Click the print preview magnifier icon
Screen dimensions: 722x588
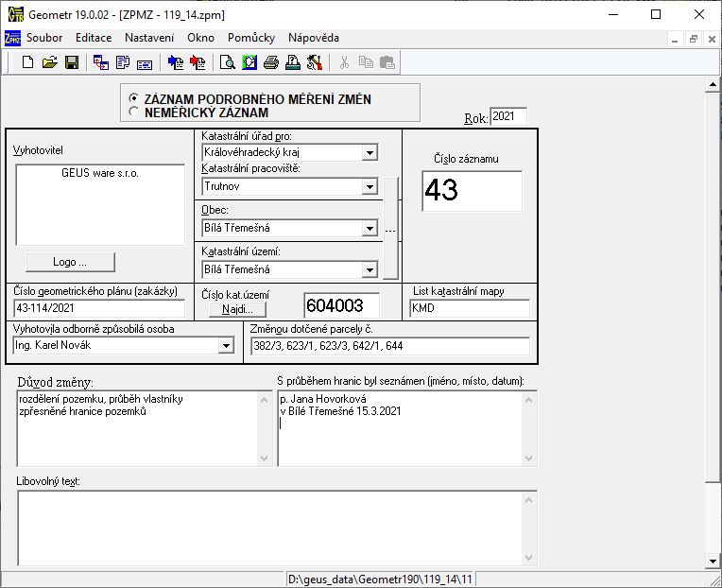(x=228, y=63)
